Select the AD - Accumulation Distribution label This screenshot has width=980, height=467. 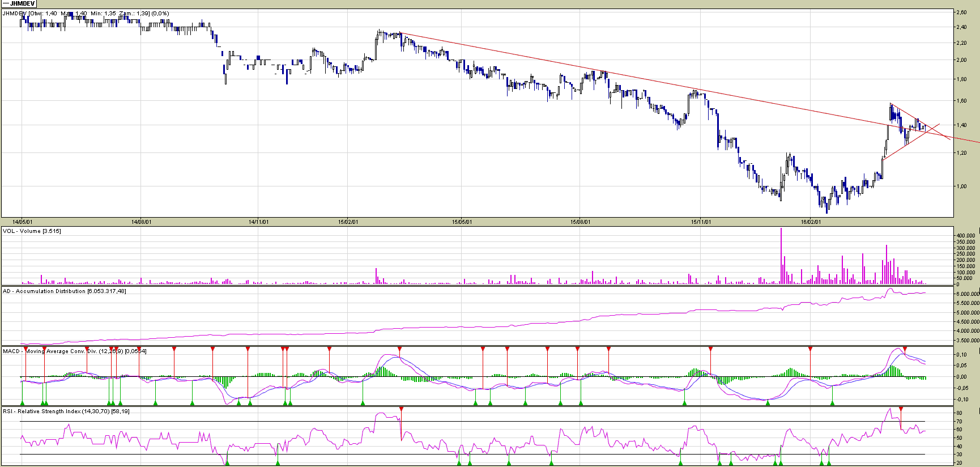pos(64,291)
